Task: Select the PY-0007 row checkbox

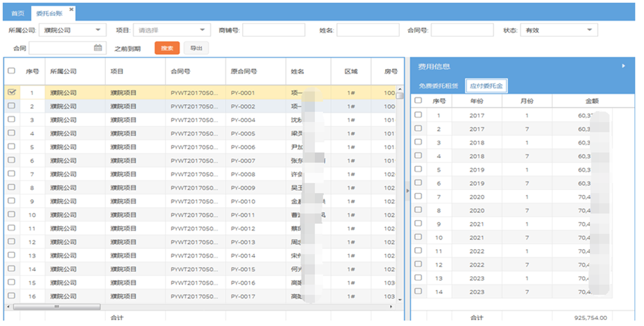Action: click(x=11, y=160)
